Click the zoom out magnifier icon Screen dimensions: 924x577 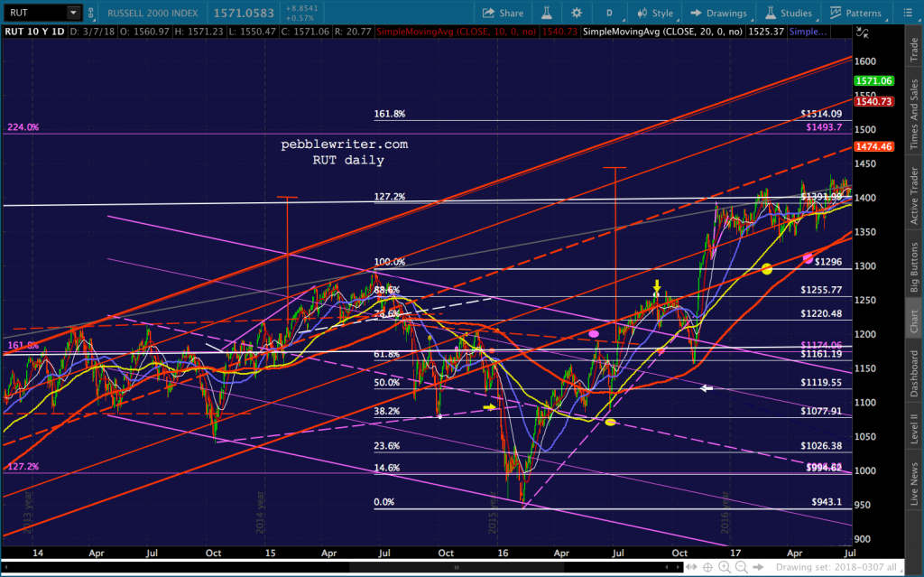point(742,567)
